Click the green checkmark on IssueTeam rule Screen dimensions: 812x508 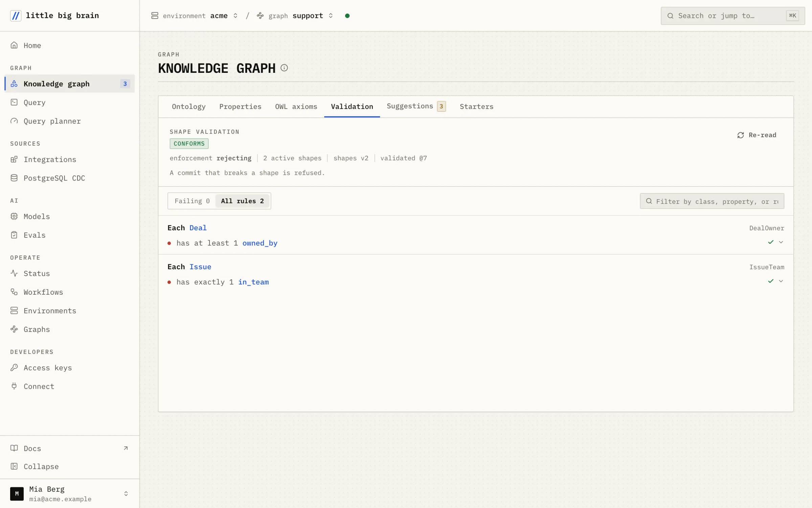tap(771, 281)
